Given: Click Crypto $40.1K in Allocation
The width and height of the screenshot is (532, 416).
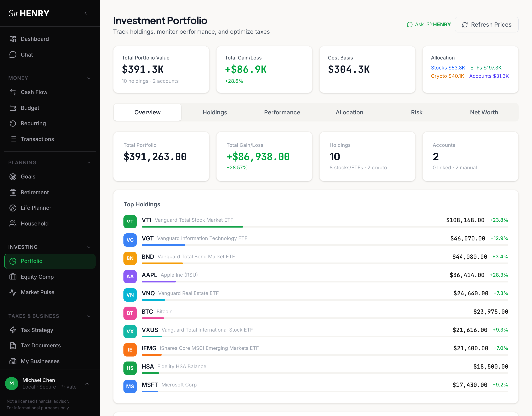Looking at the screenshot, I should [447, 76].
